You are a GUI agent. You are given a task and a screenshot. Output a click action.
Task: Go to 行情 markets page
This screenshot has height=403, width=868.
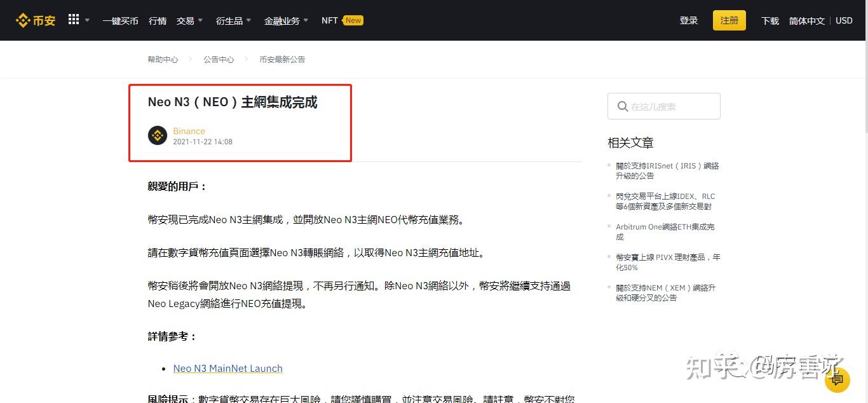pyautogui.click(x=158, y=20)
